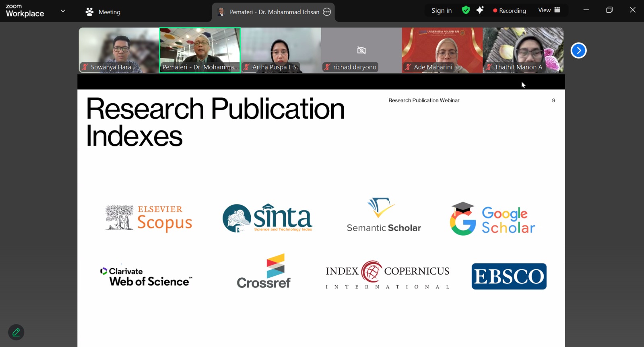Click richad daryono muted microphone icon
Viewport: 644px width, 347px height.
click(x=327, y=67)
